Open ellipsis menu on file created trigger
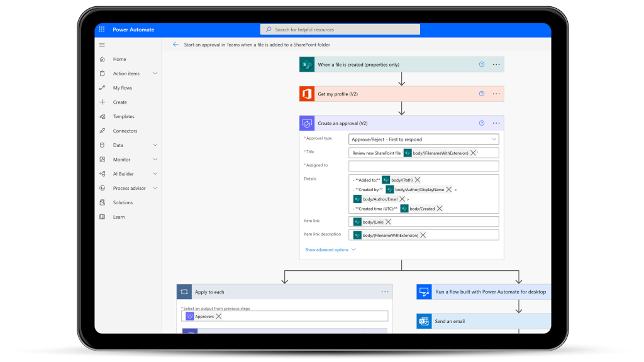 (x=496, y=65)
